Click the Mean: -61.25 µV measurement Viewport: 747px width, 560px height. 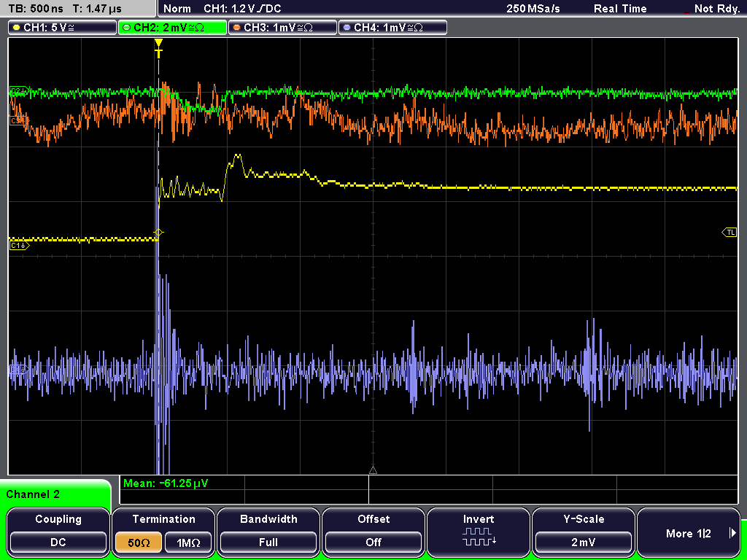[166, 483]
